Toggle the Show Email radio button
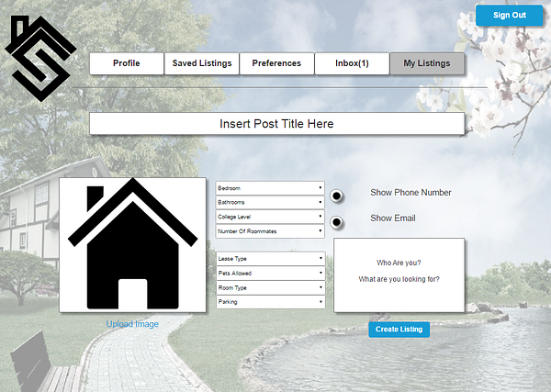 [x=336, y=222]
